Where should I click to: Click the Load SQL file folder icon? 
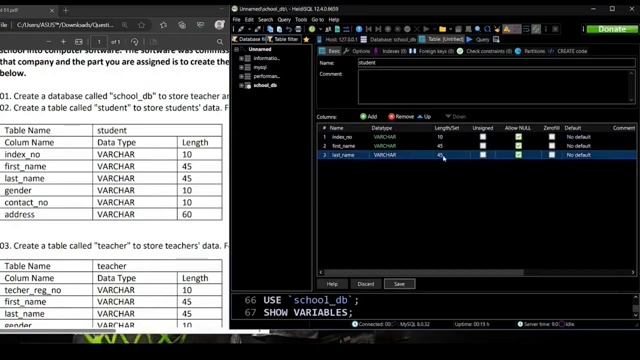[442, 29]
